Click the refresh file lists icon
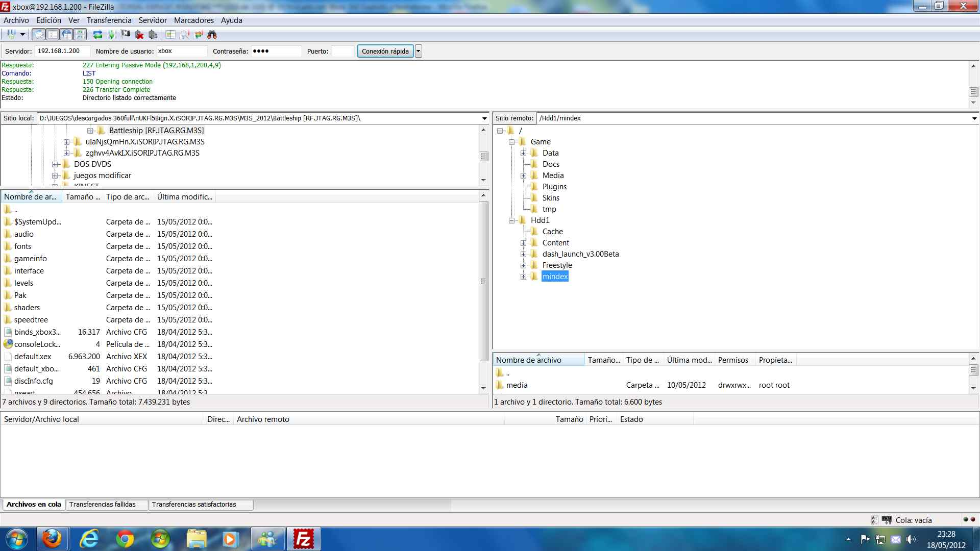The image size is (980, 551). click(97, 35)
